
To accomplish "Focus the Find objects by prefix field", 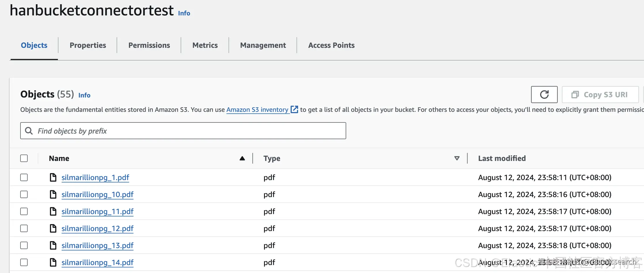I will (x=188, y=131).
